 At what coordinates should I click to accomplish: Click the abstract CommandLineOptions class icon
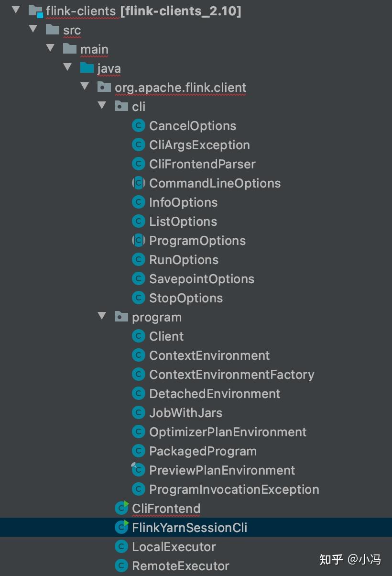tap(138, 183)
